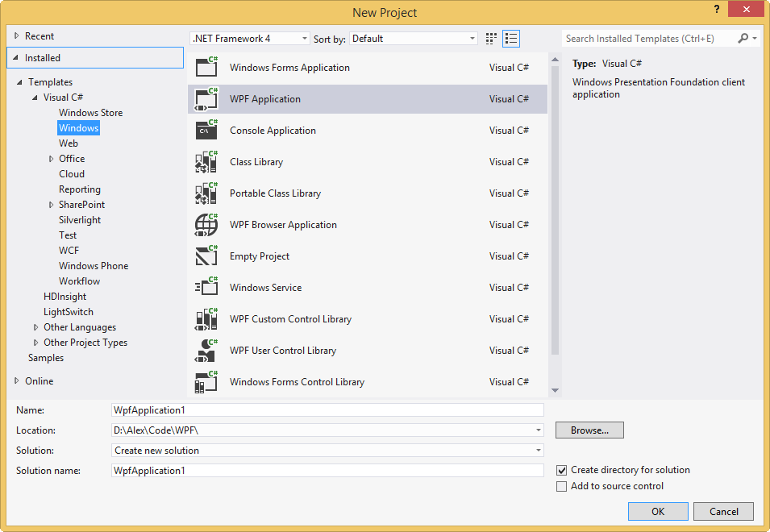Select the Empty Project template name
770x532 pixels.
260,256
